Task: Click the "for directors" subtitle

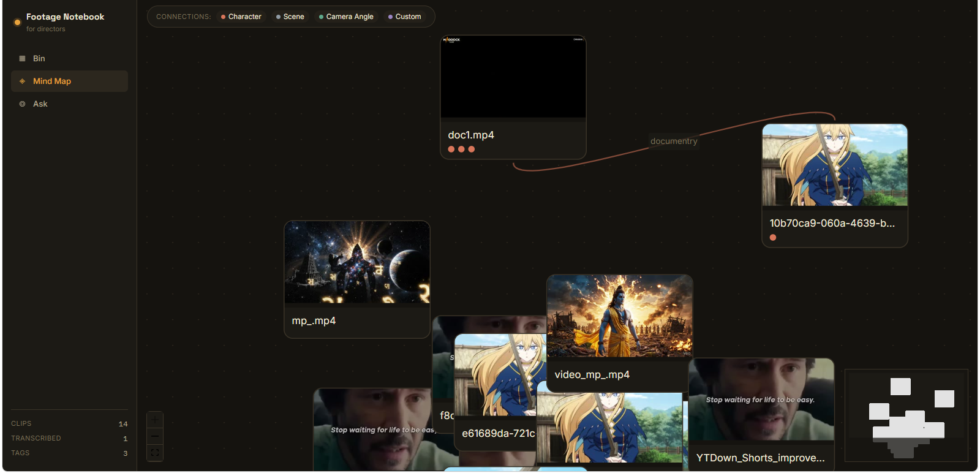Action: point(46,29)
